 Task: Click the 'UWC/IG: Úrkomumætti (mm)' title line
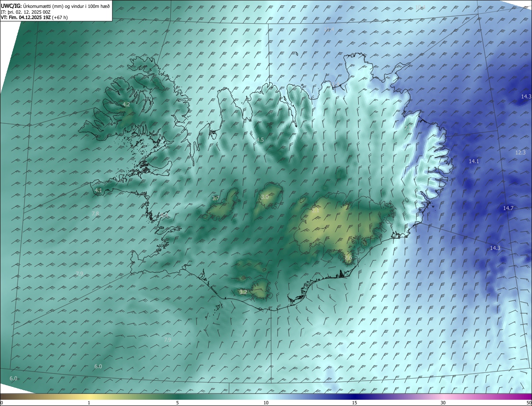[55, 6]
